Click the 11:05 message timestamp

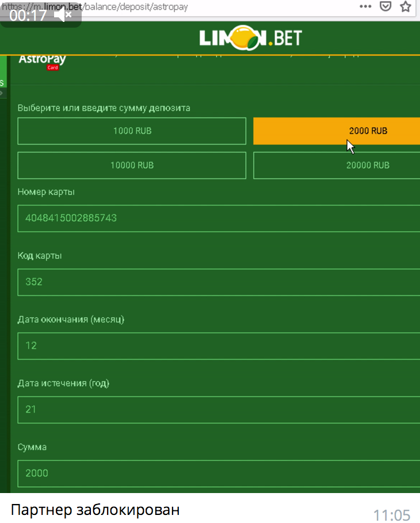coord(392,516)
